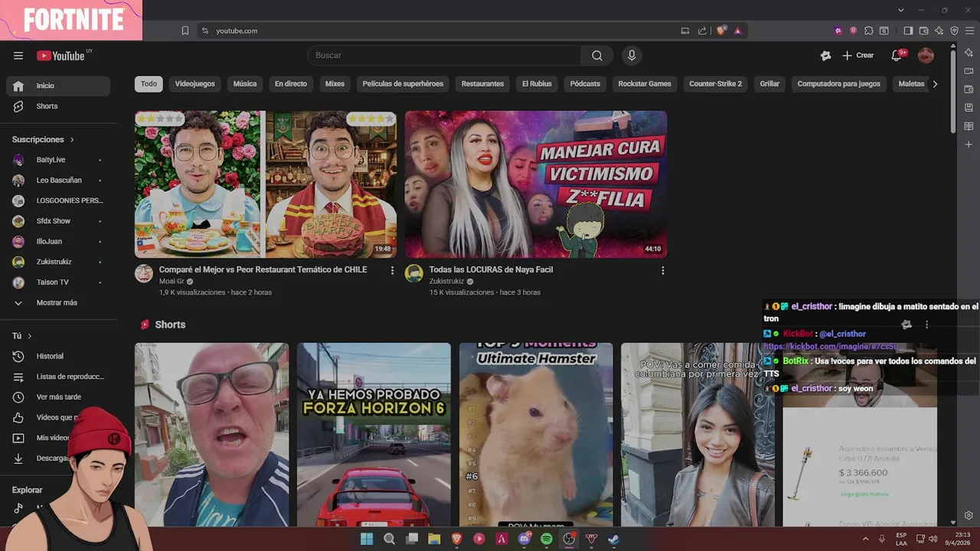Viewport: 980px width, 551px height.
Task: Toggle the browser sidebar panel icon
Action: [x=908, y=31]
